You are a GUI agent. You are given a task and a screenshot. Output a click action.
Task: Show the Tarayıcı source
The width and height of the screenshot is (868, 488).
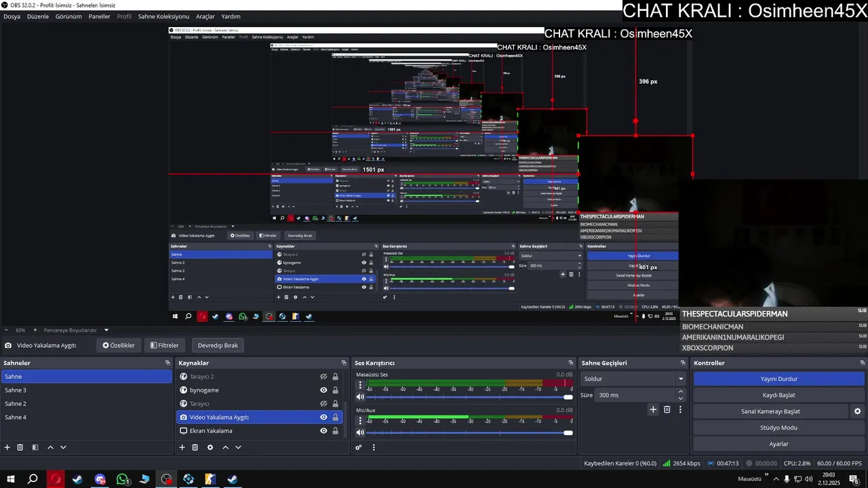point(323,404)
